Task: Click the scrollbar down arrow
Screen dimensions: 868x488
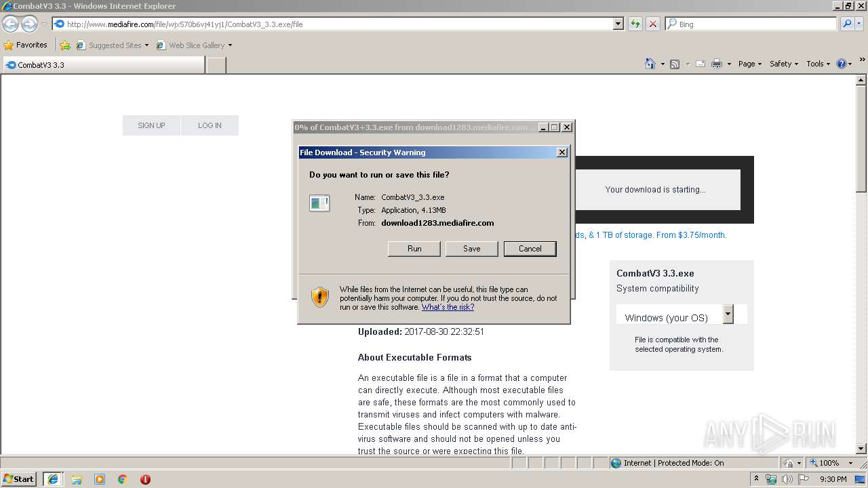Action: 861,449
